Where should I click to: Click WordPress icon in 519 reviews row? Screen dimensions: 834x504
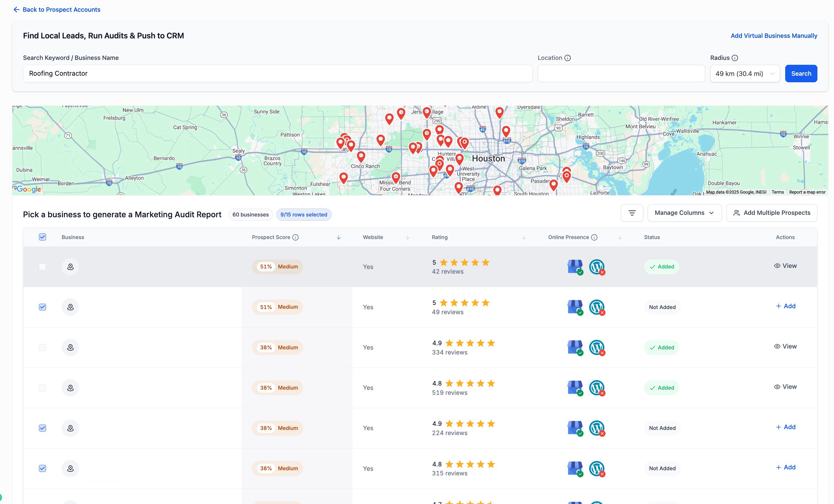click(597, 388)
